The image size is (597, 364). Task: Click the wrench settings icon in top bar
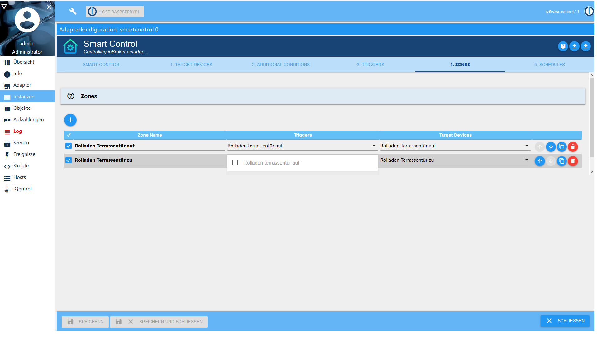(73, 11)
